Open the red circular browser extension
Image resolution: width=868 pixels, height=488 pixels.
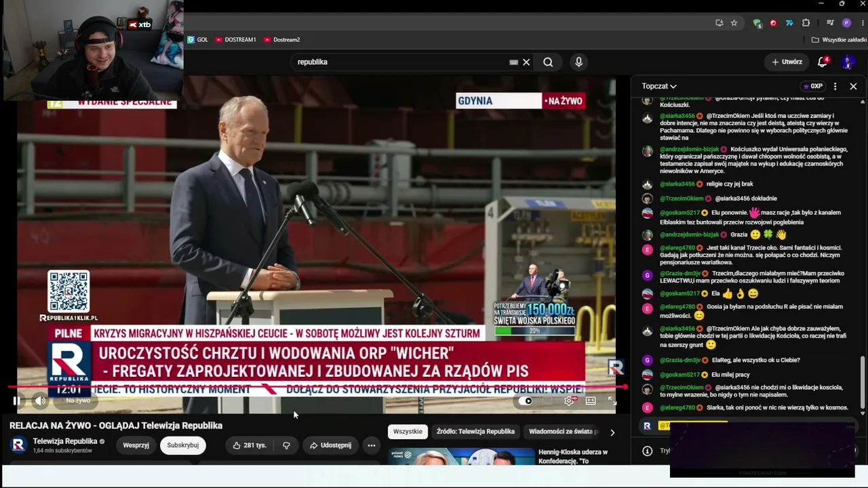coord(773,22)
